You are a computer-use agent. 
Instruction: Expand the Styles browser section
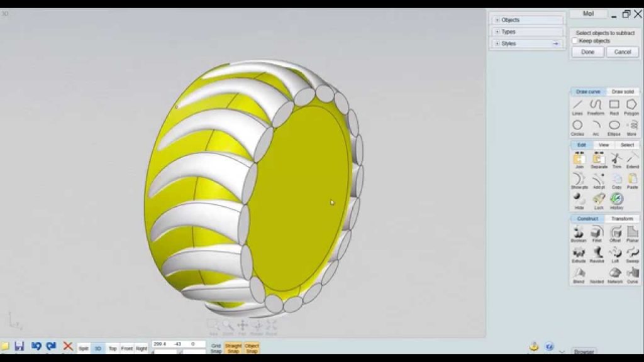(497, 44)
